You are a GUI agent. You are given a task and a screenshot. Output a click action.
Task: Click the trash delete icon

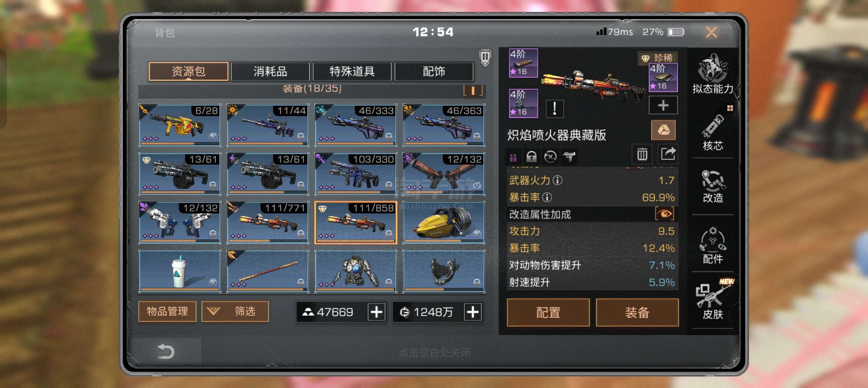click(642, 155)
